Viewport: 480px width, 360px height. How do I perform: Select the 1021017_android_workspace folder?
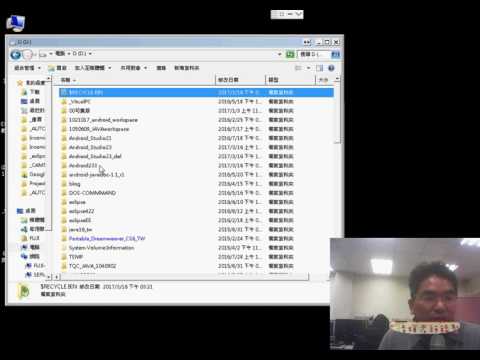(x=103, y=120)
